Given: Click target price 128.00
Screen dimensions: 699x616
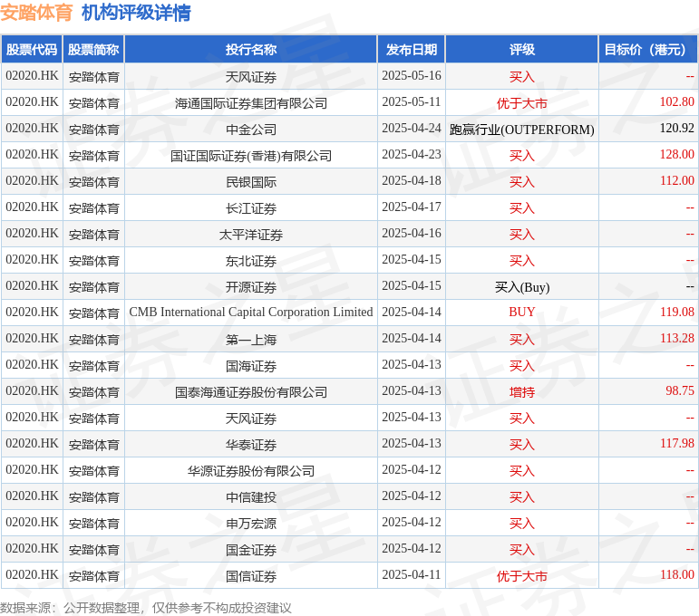Looking at the screenshot, I should coord(676,155).
